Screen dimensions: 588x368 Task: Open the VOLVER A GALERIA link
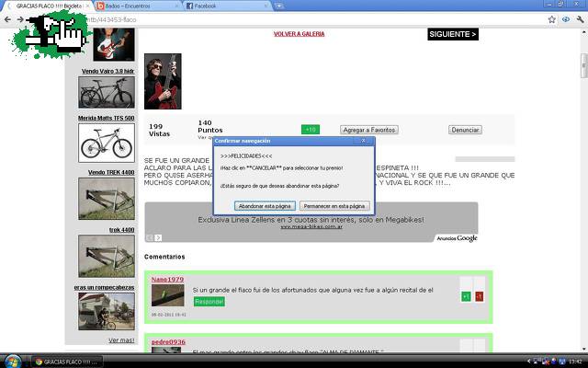[306, 34]
